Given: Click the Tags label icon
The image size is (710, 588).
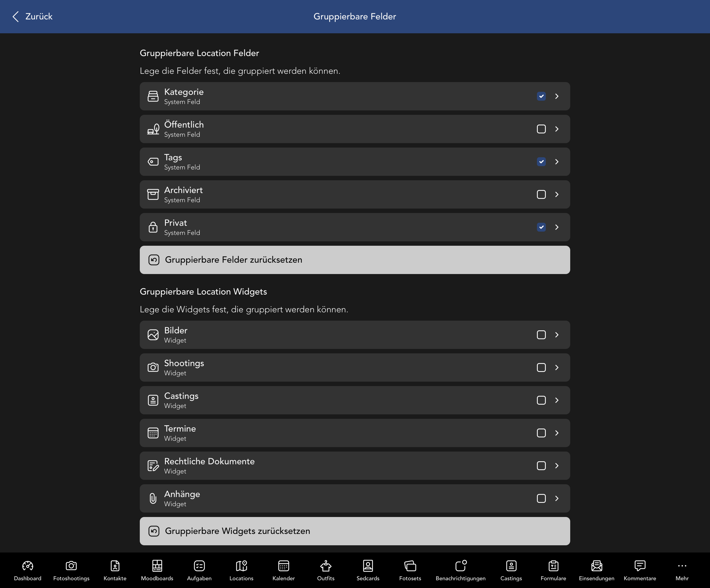Looking at the screenshot, I should (153, 162).
